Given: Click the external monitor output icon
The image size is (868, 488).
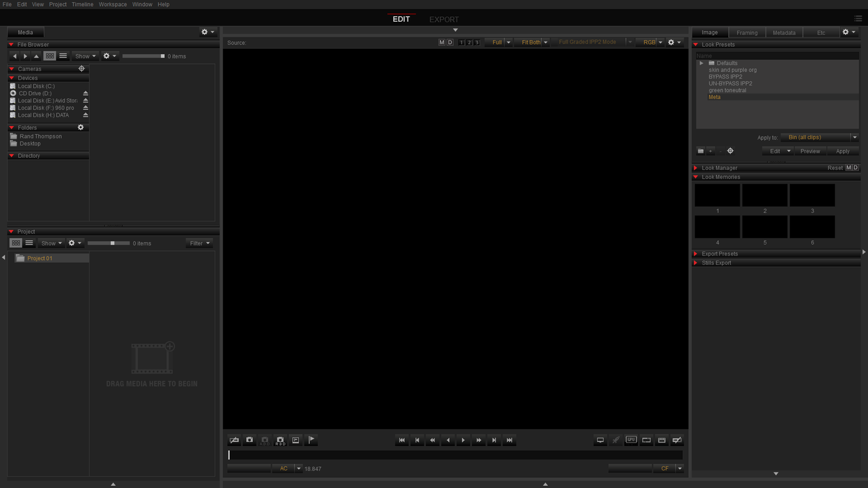Looking at the screenshot, I should pos(600,440).
